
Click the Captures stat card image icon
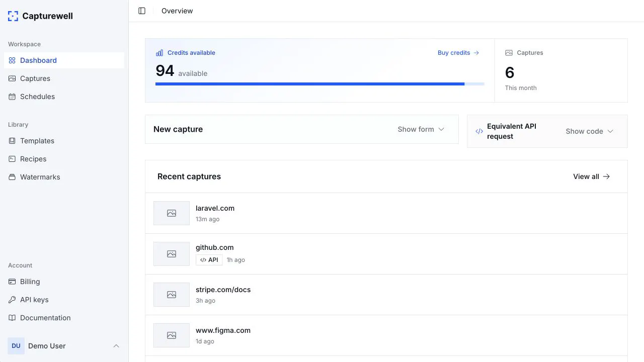[x=509, y=53]
